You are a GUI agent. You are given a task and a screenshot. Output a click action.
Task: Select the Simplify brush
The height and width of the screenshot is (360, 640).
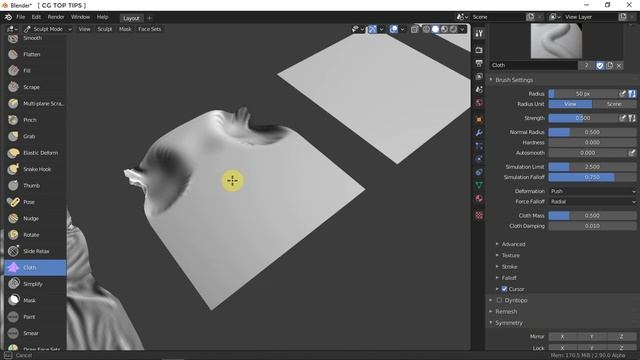(35, 284)
